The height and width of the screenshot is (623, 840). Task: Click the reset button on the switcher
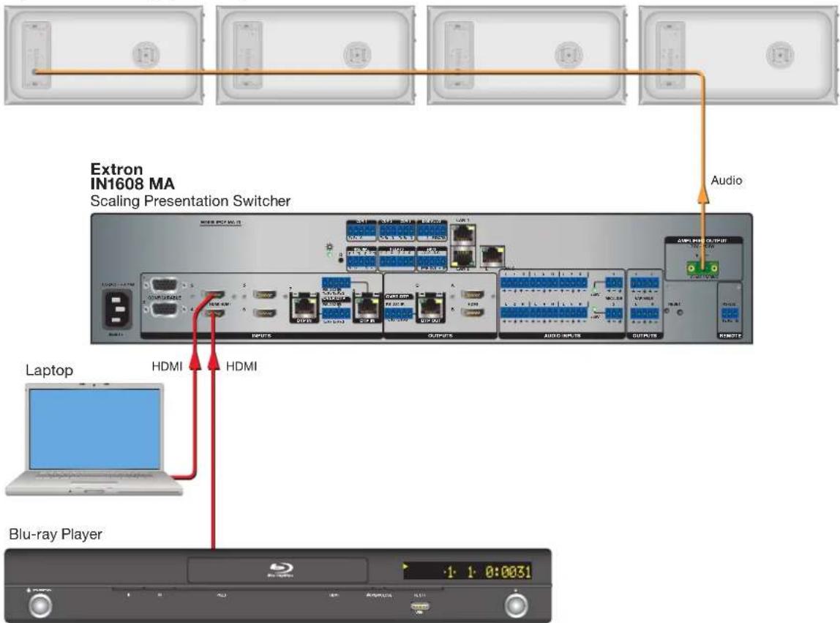coord(679,313)
